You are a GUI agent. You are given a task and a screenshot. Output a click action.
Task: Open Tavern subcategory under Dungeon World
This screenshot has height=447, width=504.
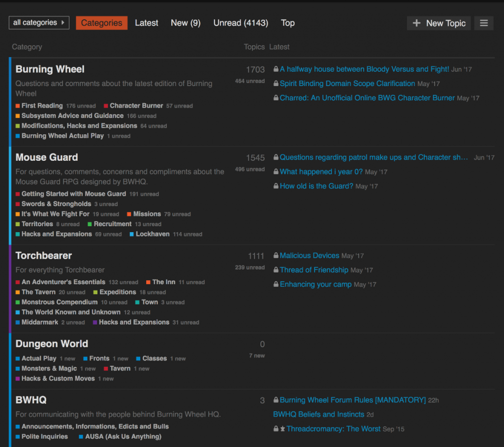pyautogui.click(x=120, y=368)
